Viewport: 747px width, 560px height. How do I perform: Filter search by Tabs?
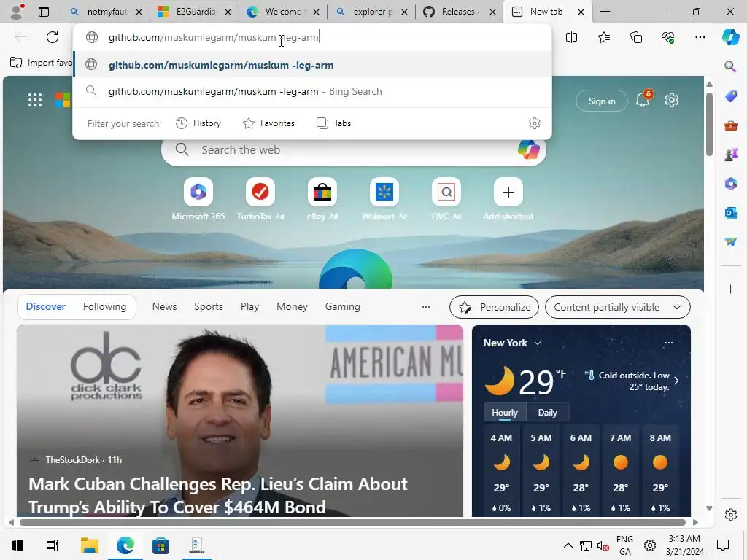pos(333,123)
